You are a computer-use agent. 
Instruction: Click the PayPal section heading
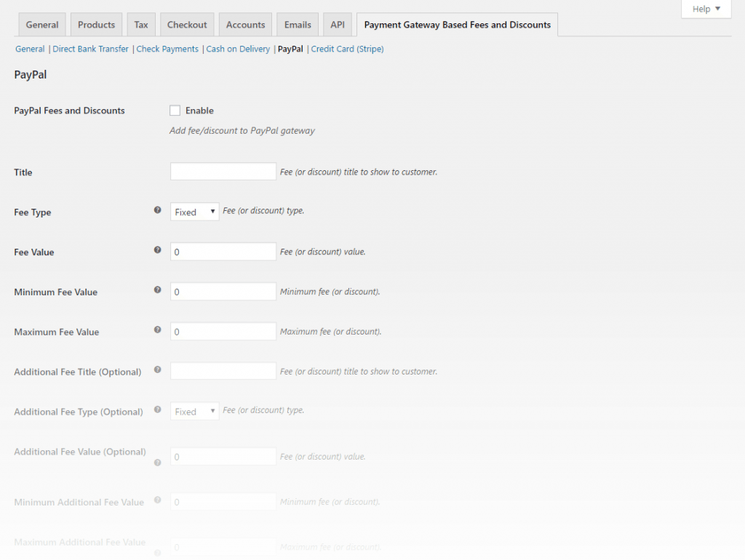(31, 75)
